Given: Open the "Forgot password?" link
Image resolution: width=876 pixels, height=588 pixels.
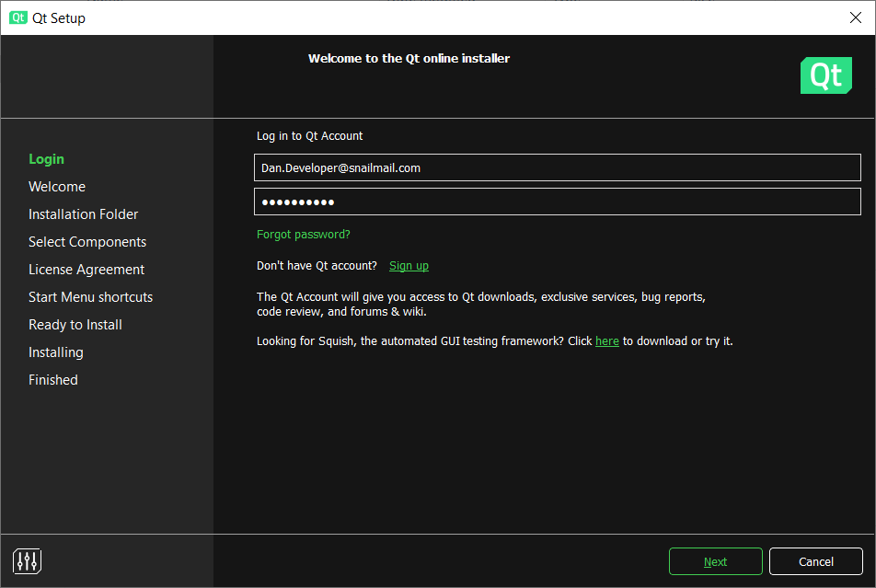Looking at the screenshot, I should (303, 234).
